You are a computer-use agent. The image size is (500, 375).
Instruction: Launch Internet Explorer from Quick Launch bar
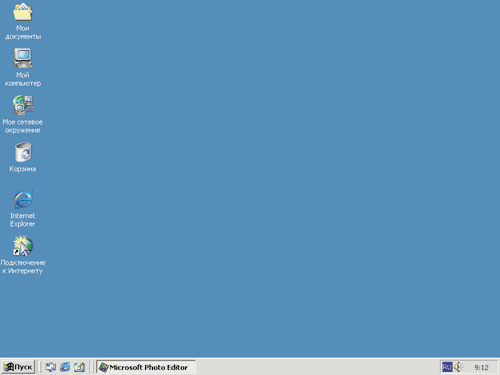point(65,367)
